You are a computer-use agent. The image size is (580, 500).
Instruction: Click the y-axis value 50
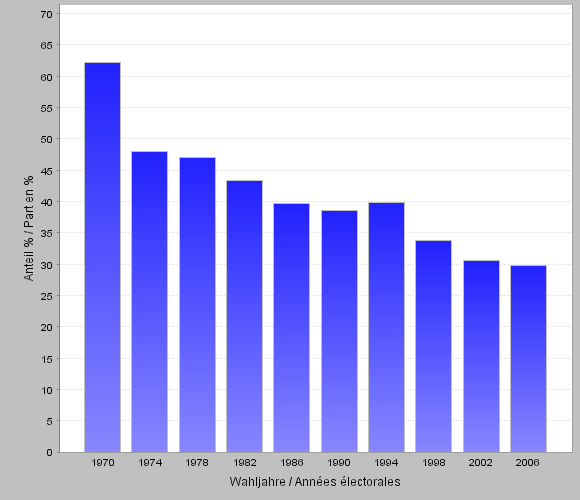tap(47, 139)
